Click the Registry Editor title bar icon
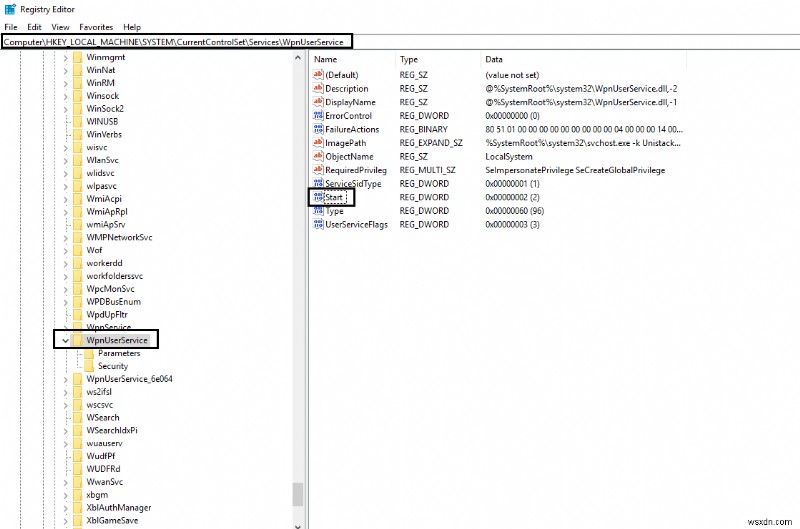This screenshot has height=529, width=800. click(x=10, y=9)
